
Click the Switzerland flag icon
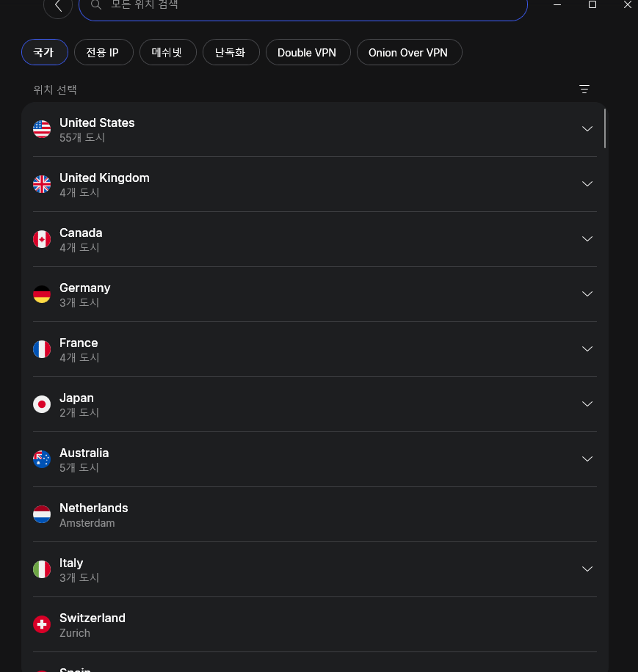point(42,624)
